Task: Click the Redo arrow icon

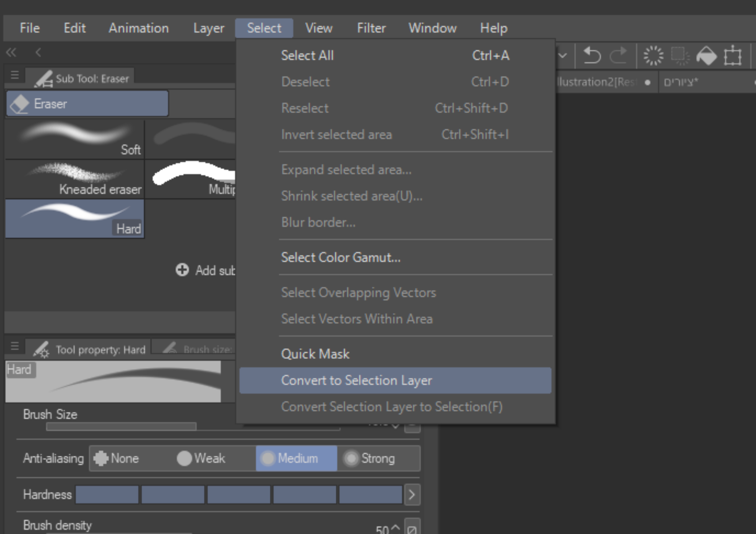Action: (x=618, y=55)
